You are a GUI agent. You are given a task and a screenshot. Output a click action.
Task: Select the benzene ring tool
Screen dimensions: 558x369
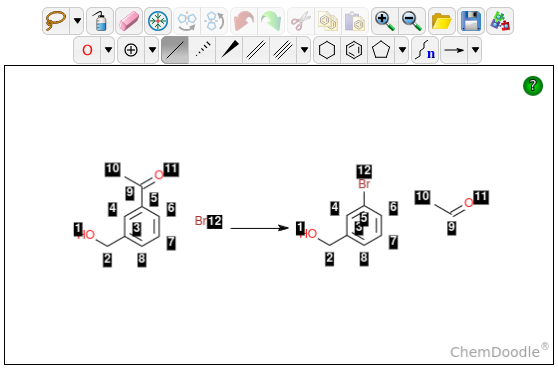(x=354, y=50)
